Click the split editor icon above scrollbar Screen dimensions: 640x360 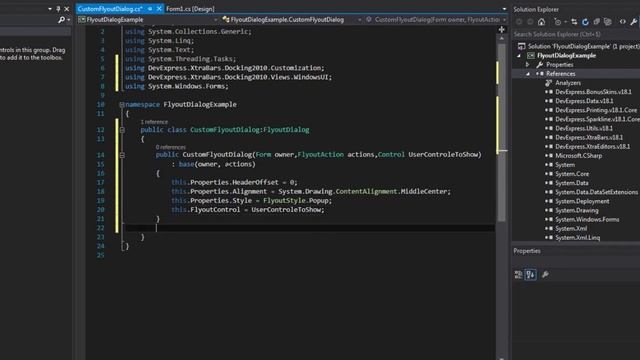click(502, 29)
